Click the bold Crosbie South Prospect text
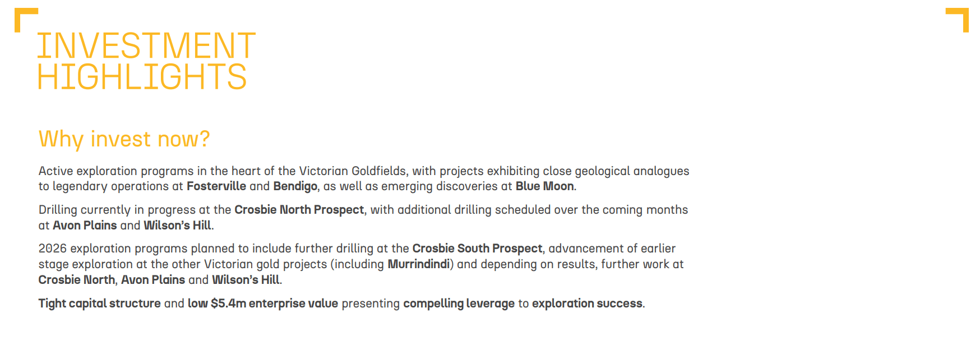This screenshot has height=340, width=980. pyautogui.click(x=477, y=249)
